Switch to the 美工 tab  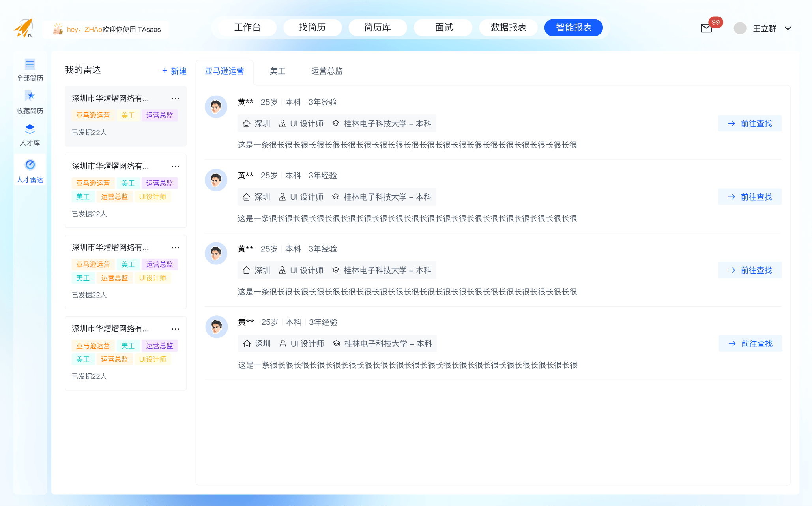point(277,71)
